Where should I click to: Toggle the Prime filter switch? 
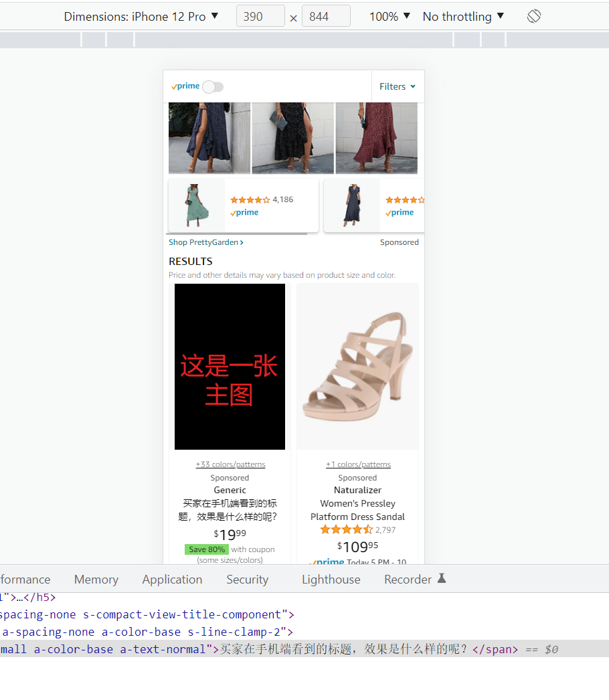(x=213, y=86)
